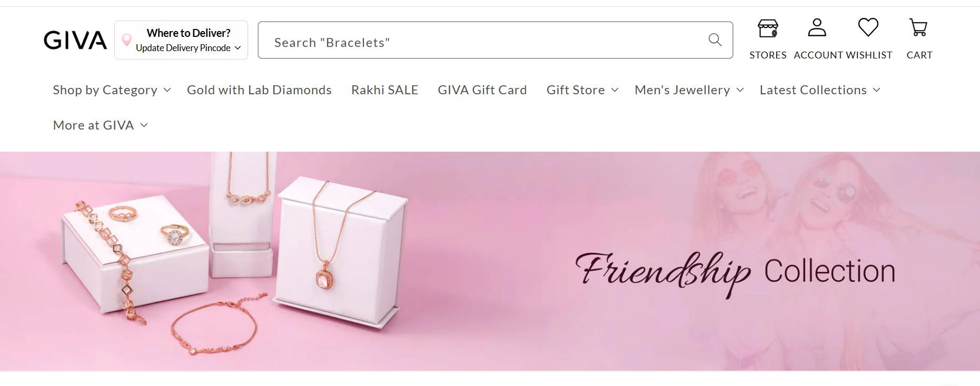This screenshot has width=980, height=386.
Task: Open the Stores locator icon
Action: (x=768, y=28)
